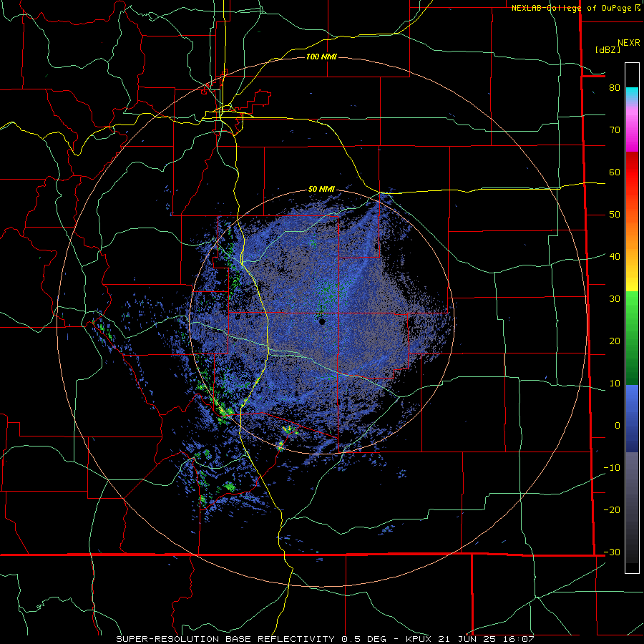Click the 100 NMI range ring label
Screen dimensions: 644x644
[x=321, y=57]
